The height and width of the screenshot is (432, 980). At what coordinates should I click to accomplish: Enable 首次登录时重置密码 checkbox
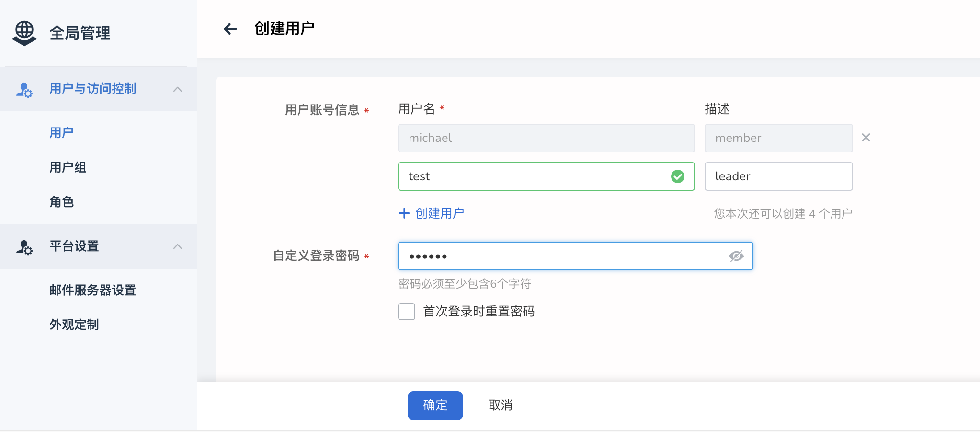407,312
